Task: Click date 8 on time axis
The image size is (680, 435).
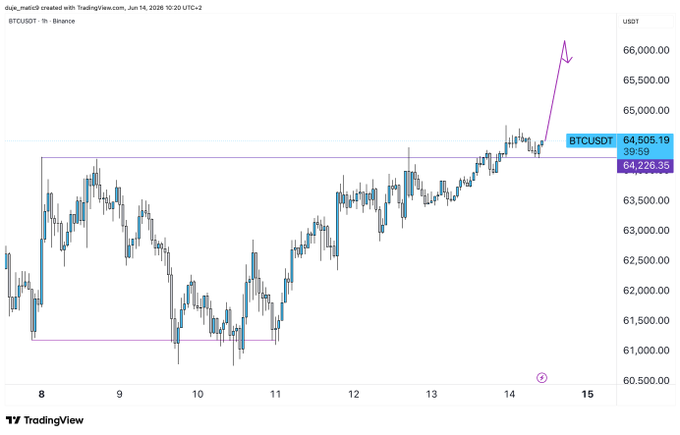Action: pos(42,394)
